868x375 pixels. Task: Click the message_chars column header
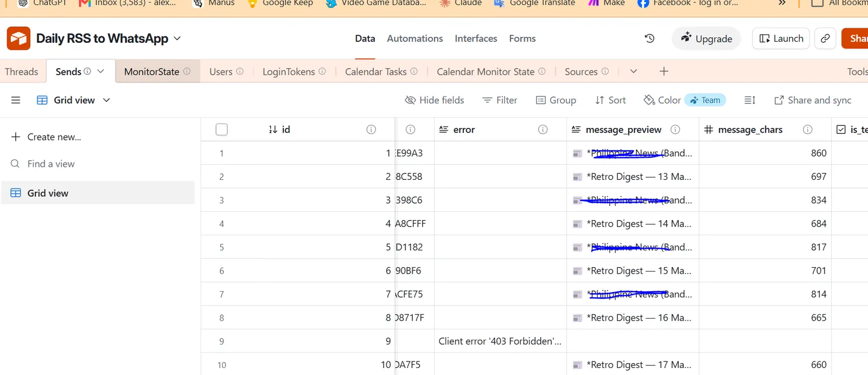(x=765, y=130)
